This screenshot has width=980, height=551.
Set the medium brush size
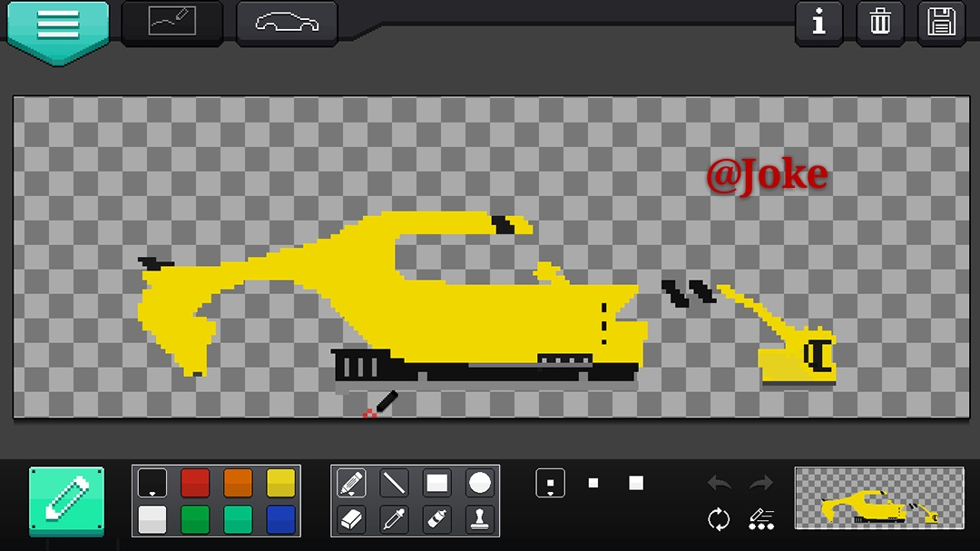point(593,483)
